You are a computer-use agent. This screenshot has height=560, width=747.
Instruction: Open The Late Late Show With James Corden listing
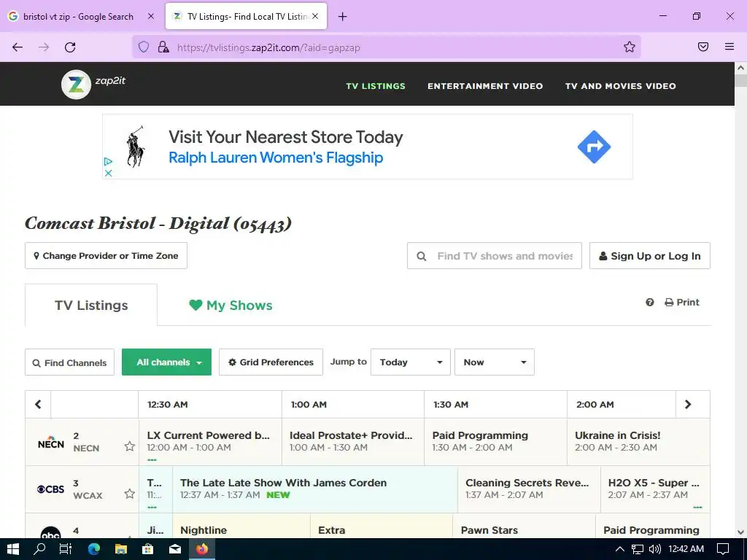pos(315,489)
